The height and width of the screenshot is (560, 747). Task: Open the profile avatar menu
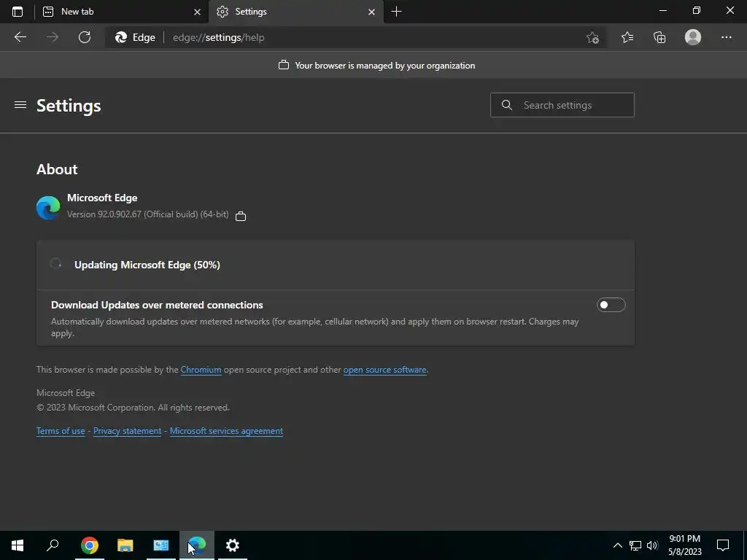pyautogui.click(x=693, y=37)
